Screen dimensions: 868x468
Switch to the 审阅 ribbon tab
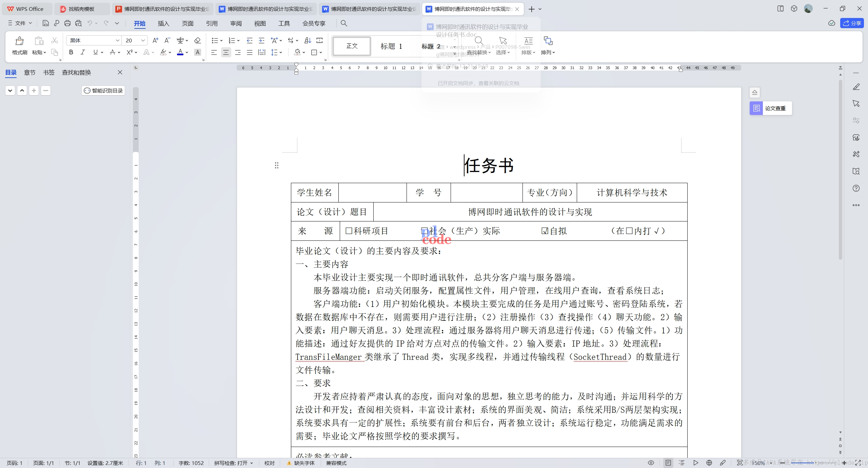pyautogui.click(x=236, y=23)
